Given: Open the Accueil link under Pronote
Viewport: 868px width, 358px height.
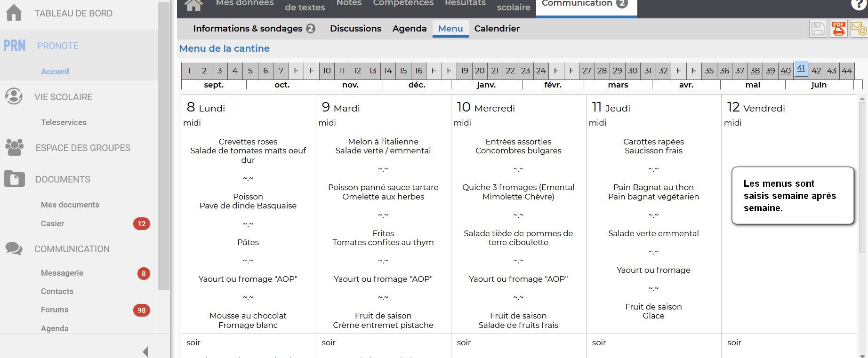Looking at the screenshot, I should tap(55, 72).
